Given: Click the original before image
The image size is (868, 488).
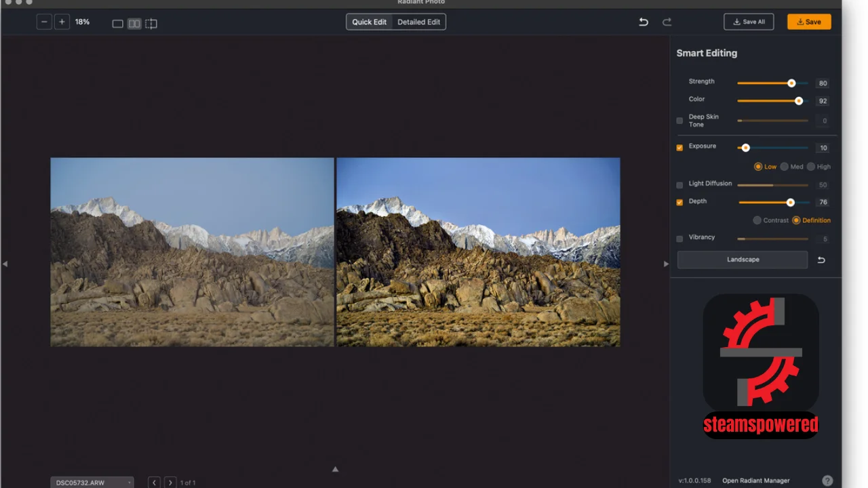Looking at the screenshot, I should tap(192, 252).
